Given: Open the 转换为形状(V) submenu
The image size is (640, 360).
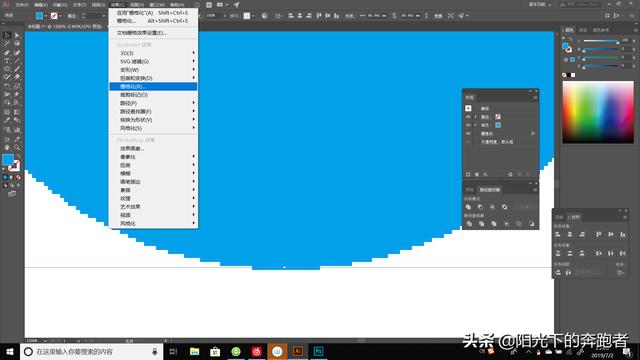Looking at the screenshot, I should [153, 120].
